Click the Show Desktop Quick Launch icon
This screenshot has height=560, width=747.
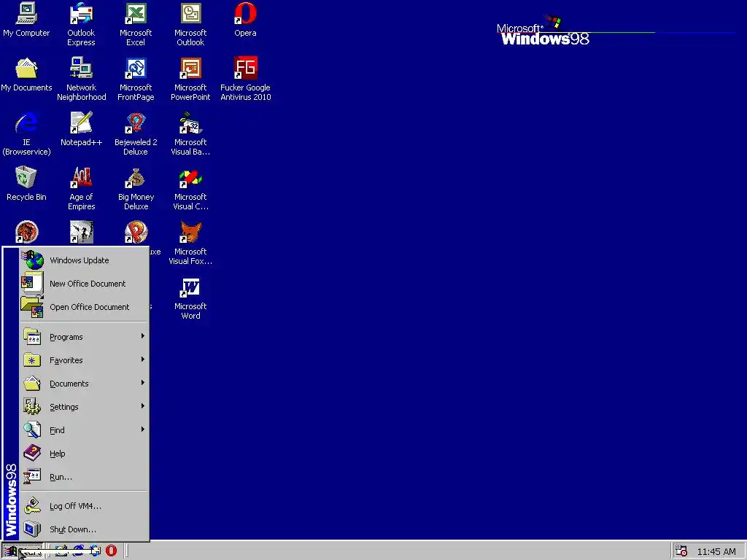click(x=61, y=551)
